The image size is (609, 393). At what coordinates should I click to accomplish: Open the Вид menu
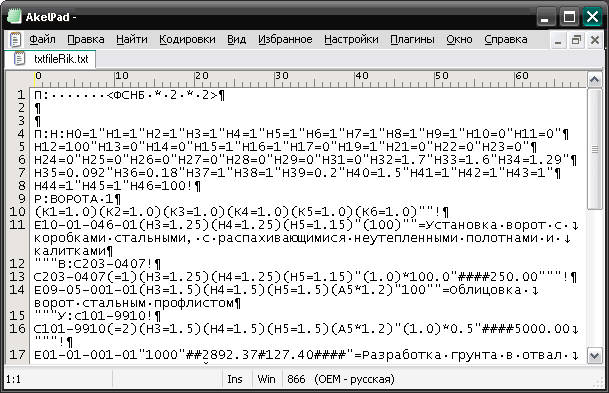click(237, 40)
